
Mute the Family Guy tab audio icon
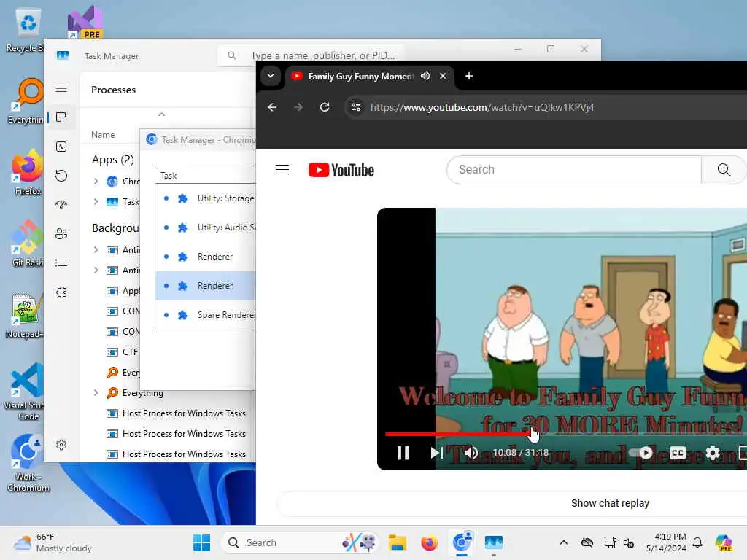(x=425, y=76)
